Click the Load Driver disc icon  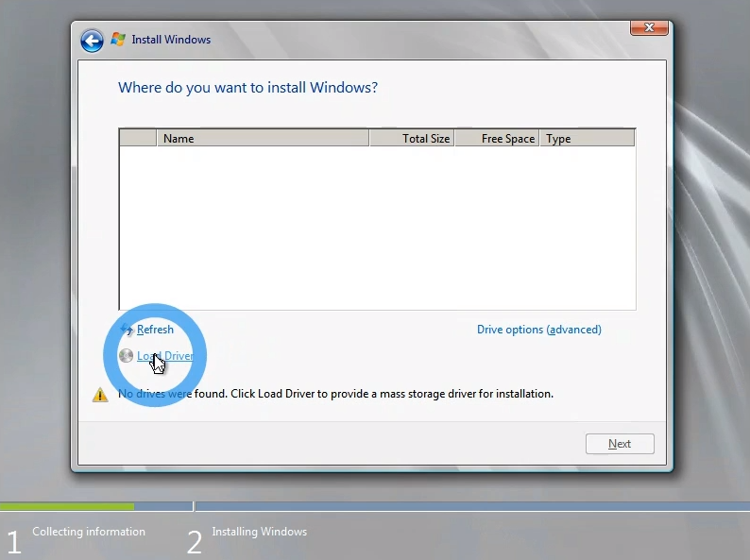[126, 355]
